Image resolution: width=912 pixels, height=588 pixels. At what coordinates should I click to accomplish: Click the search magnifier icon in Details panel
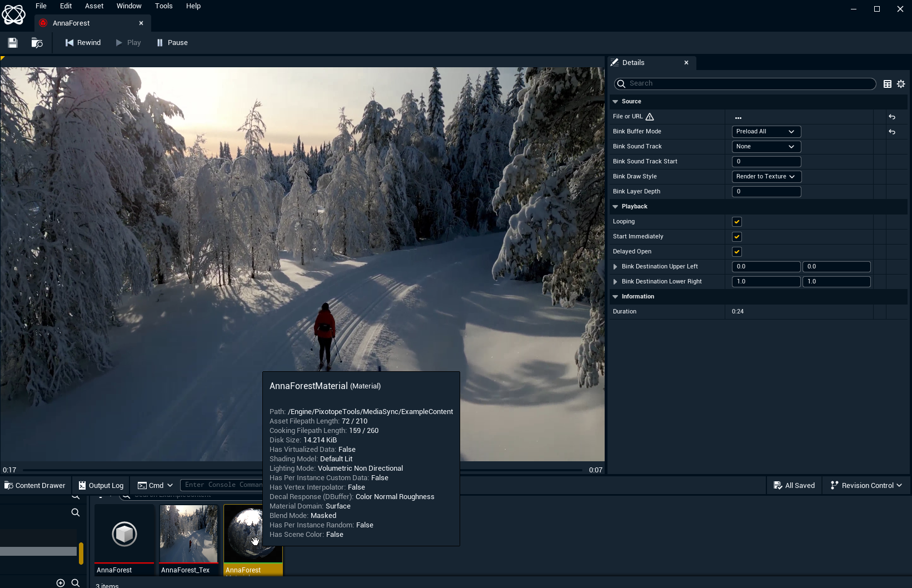coord(621,83)
